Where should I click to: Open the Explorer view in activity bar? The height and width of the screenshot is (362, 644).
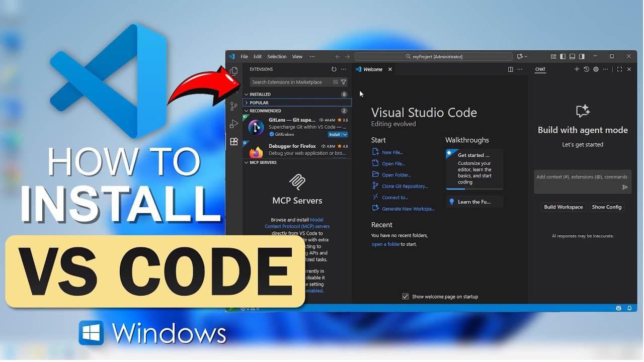[234, 71]
